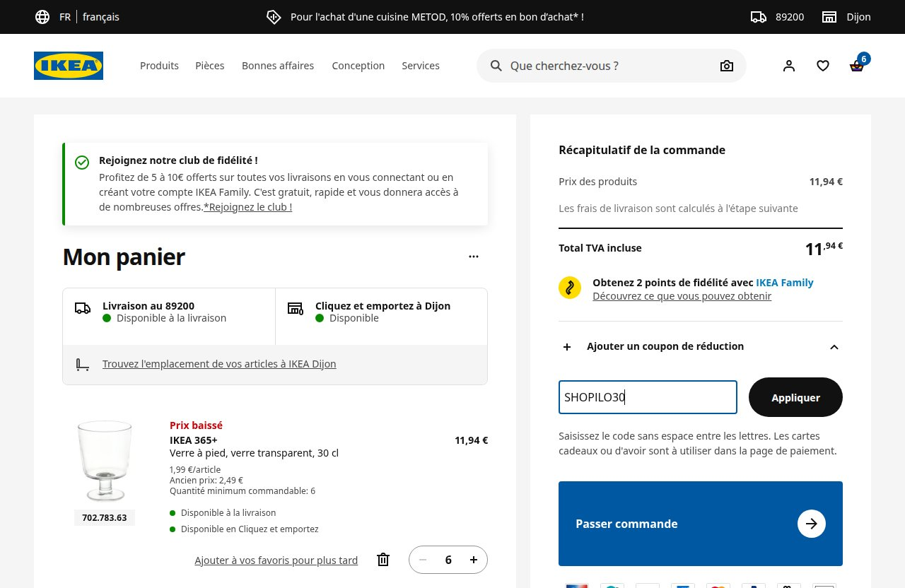Open the IKEA Family link
905x588 pixels.
pos(785,283)
